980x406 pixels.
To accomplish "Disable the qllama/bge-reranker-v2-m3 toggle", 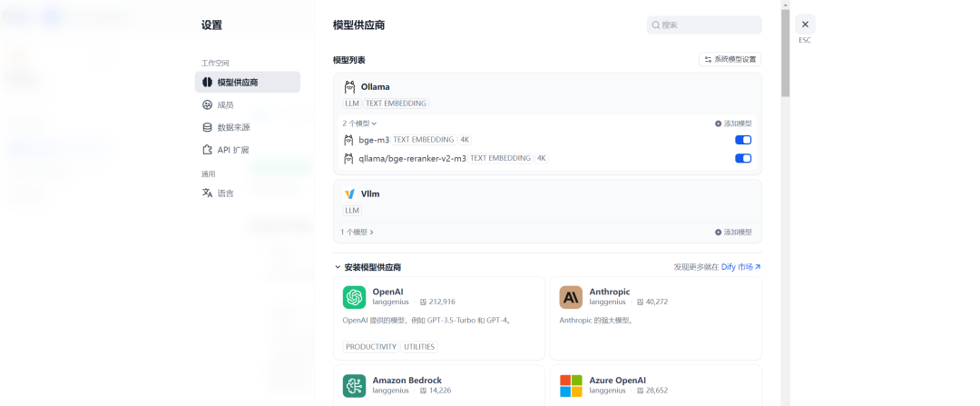I will tap(743, 158).
